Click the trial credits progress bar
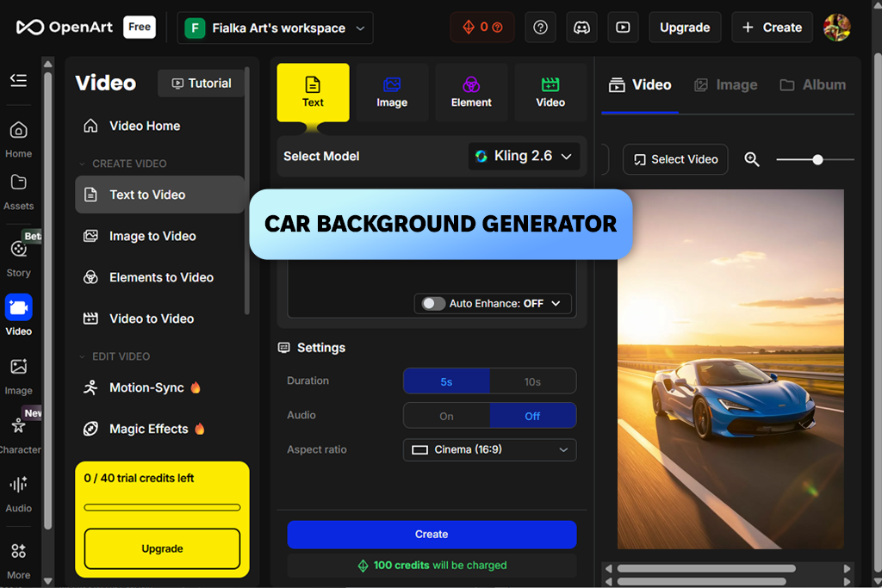This screenshot has height=588, width=882. coord(162,508)
